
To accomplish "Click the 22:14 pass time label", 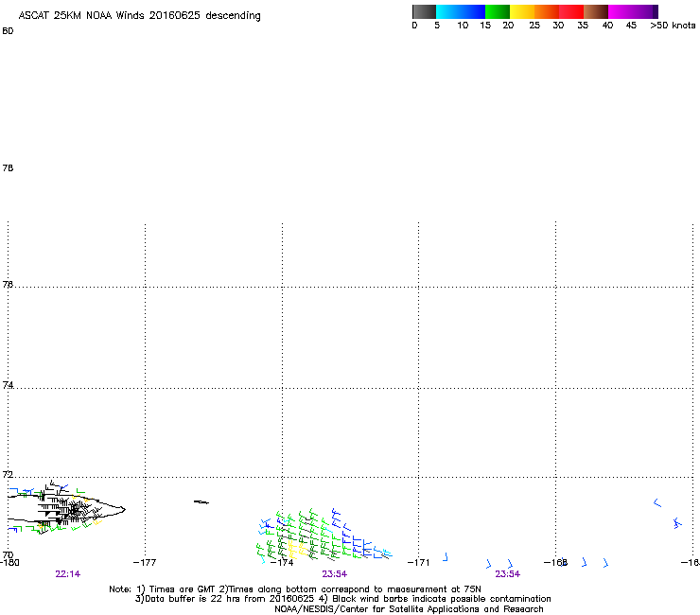I will pyautogui.click(x=68, y=574).
